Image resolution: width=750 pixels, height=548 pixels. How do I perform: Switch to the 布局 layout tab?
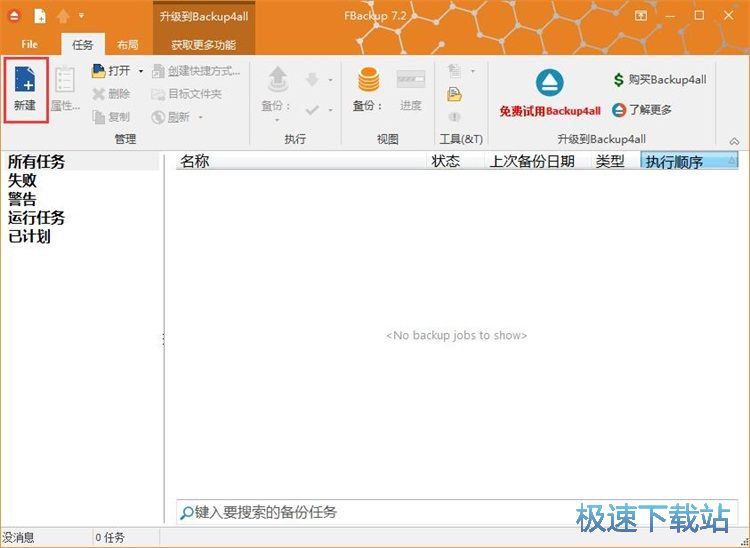tap(128, 45)
